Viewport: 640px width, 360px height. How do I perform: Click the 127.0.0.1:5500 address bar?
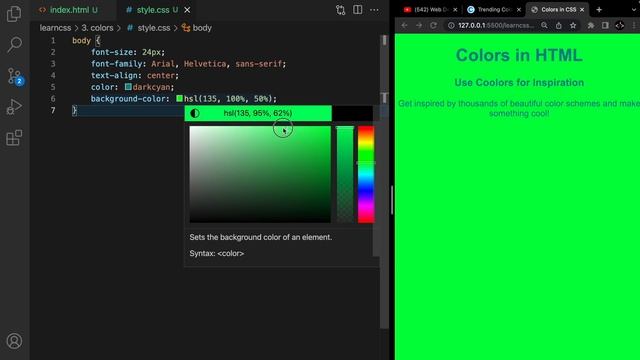[496, 25]
